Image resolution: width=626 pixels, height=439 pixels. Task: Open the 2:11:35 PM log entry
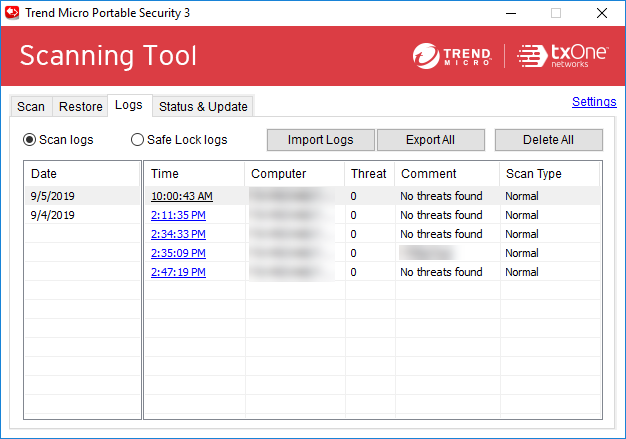tap(178, 215)
